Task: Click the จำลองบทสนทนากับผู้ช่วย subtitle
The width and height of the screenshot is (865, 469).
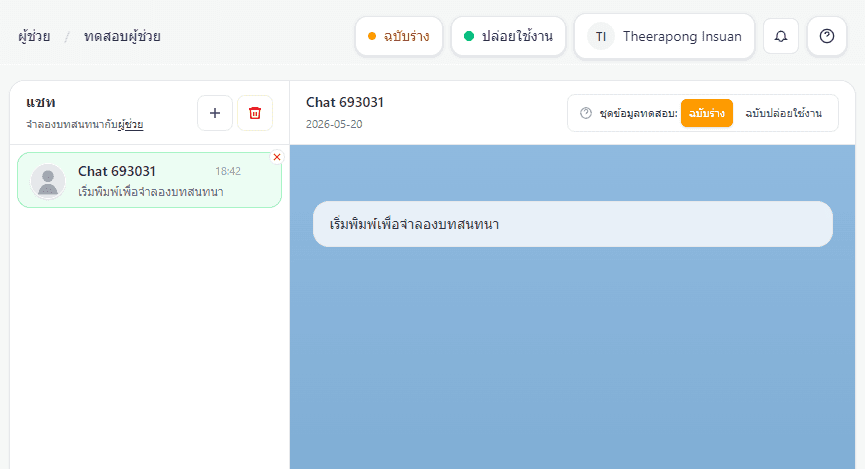Action: pyautogui.click(x=85, y=125)
